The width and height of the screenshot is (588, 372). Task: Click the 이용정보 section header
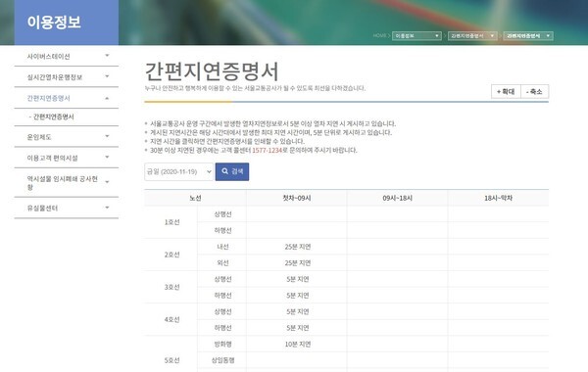point(54,23)
